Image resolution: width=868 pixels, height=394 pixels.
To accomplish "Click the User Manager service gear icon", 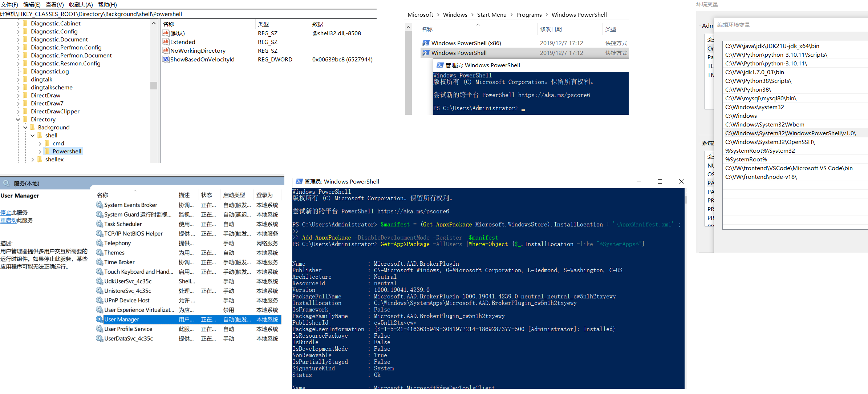I will pyautogui.click(x=100, y=319).
